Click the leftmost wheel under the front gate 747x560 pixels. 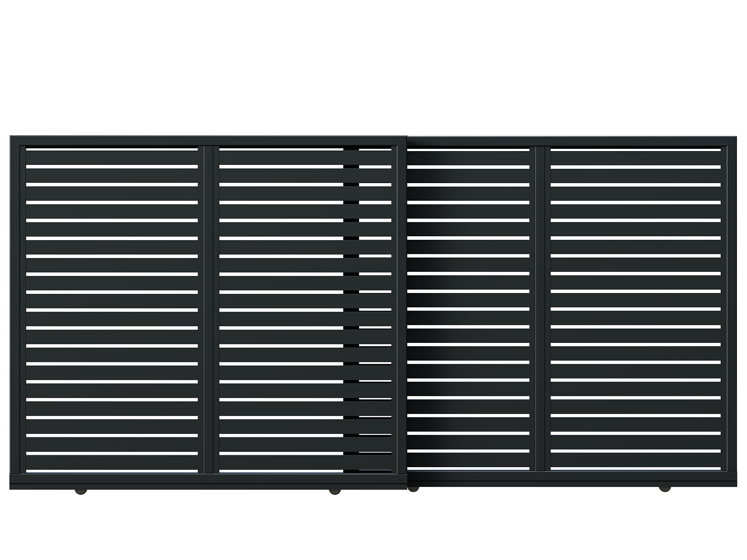pos(81,492)
